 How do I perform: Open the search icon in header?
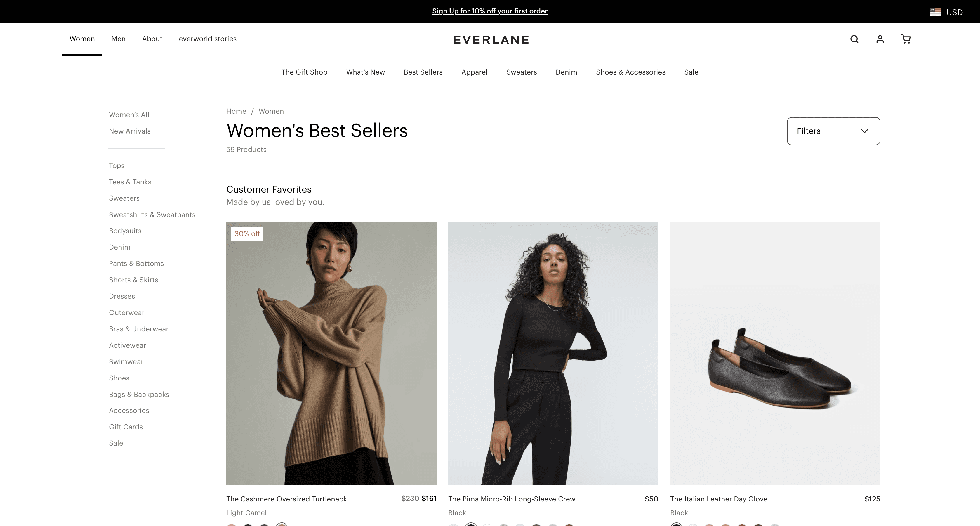[854, 39]
